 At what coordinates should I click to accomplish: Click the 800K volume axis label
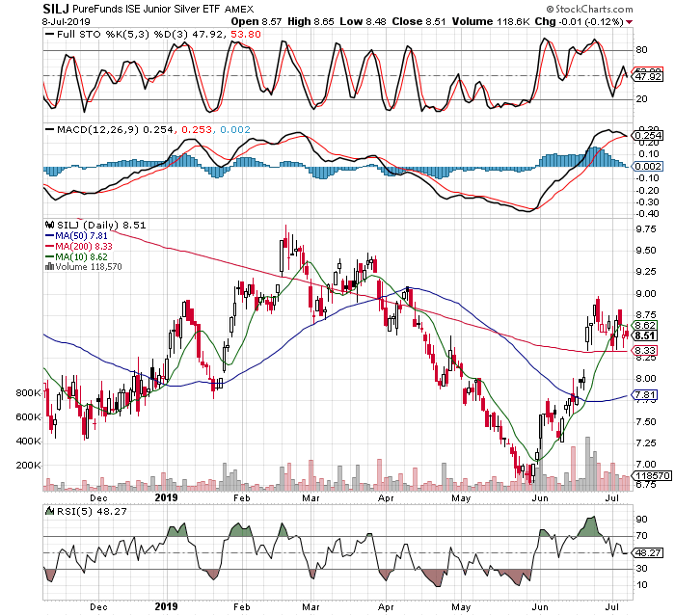(28, 392)
